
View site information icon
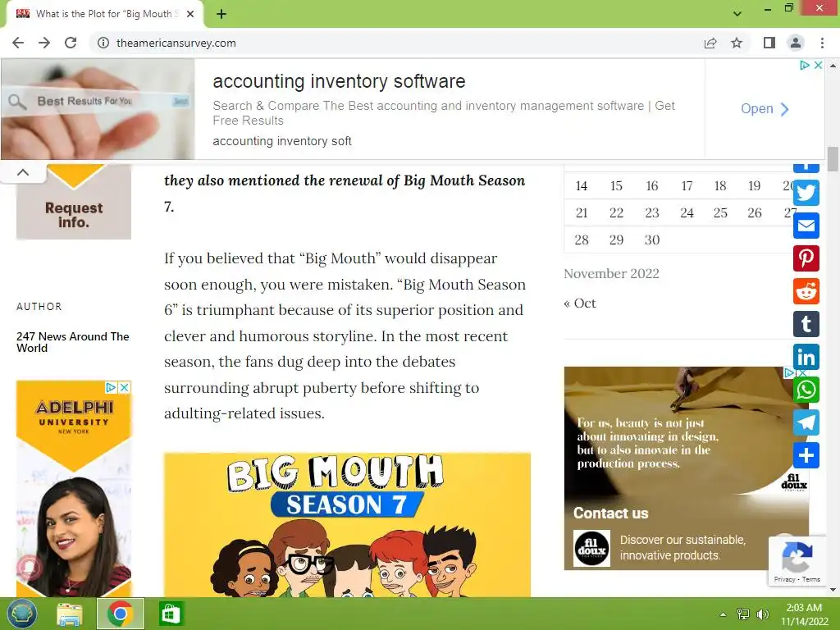(103, 43)
